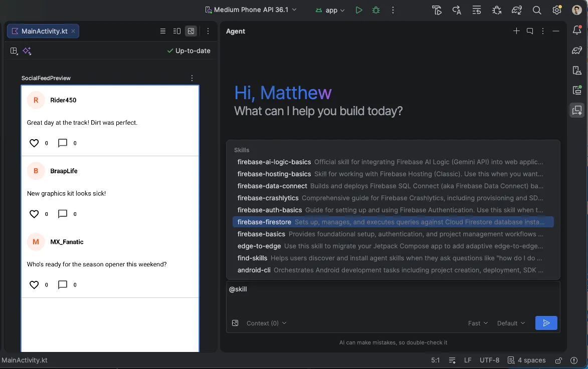Toggle the Agent chat tool window icon
Screen dimensions: 588x369
[577, 110]
